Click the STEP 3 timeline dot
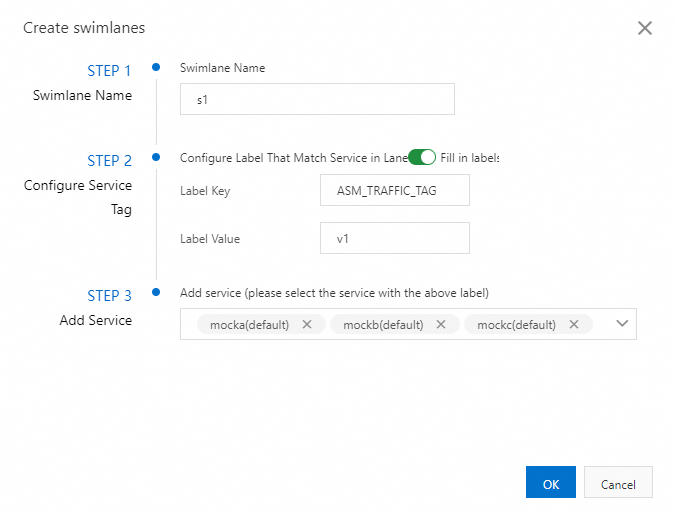Viewport: 675px width, 513px height. (156, 292)
